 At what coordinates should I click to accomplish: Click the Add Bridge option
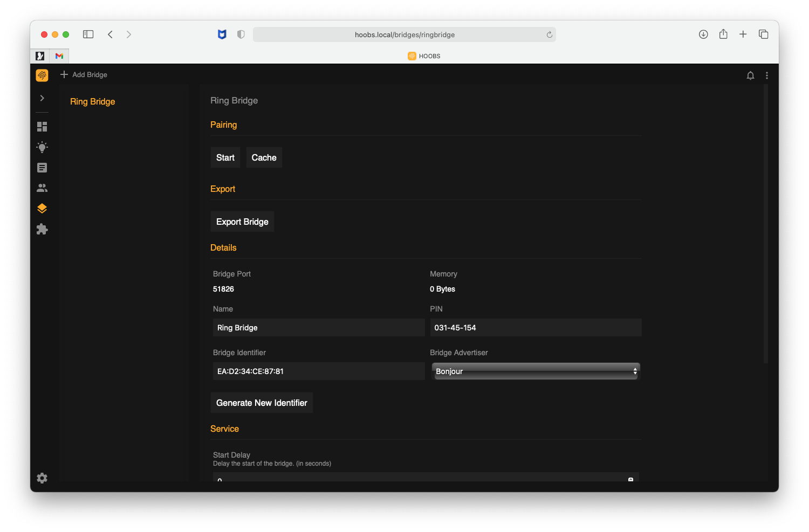pyautogui.click(x=84, y=74)
